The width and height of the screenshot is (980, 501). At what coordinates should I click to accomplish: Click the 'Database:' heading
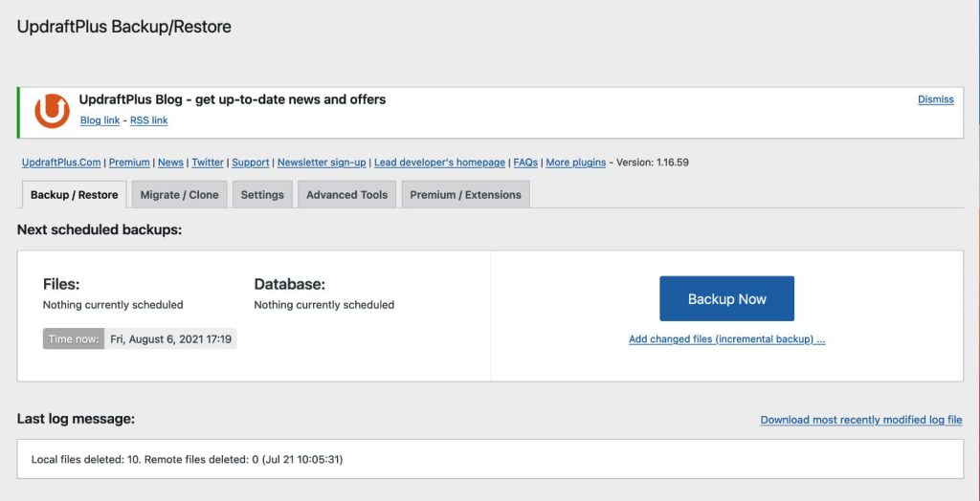click(x=290, y=284)
